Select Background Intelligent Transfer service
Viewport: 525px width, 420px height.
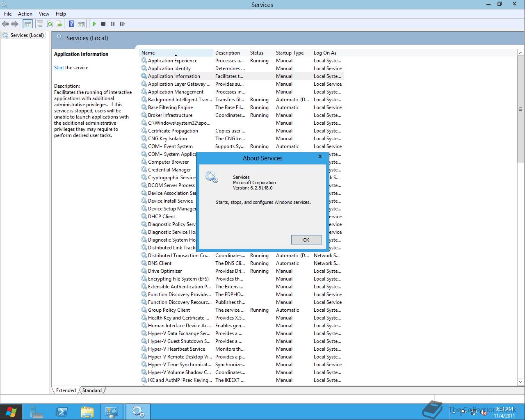click(x=242, y=100)
